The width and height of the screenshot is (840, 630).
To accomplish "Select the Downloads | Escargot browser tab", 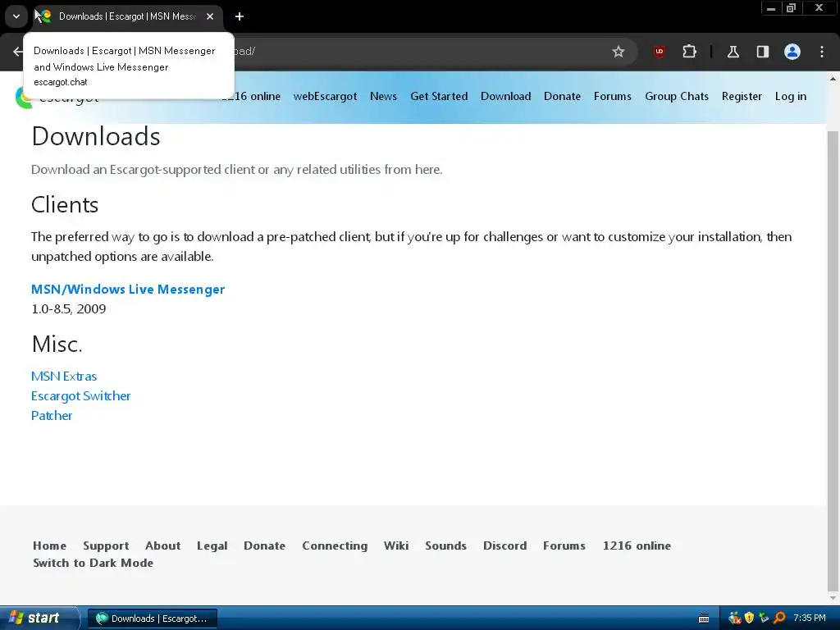I will (127, 16).
